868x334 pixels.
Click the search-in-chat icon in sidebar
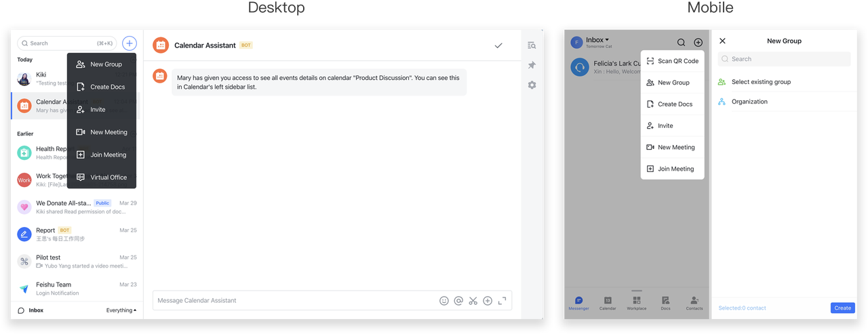click(532, 45)
